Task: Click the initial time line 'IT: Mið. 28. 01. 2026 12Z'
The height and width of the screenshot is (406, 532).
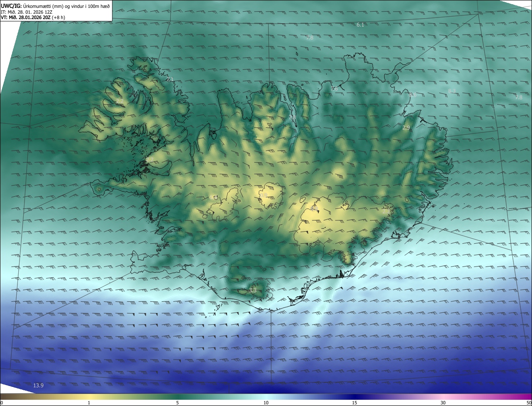Action: pos(27,12)
